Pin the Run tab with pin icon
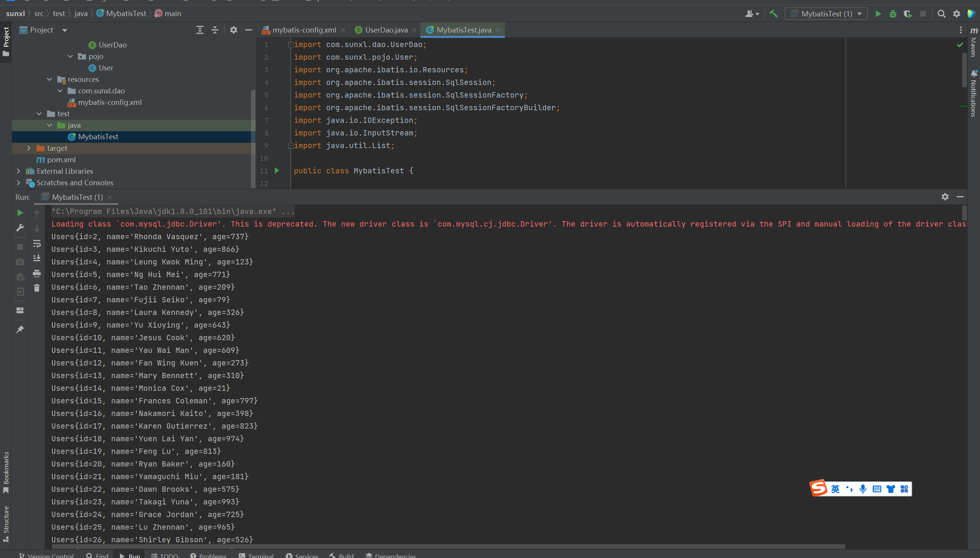 pyautogui.click(x=20, y=329)
